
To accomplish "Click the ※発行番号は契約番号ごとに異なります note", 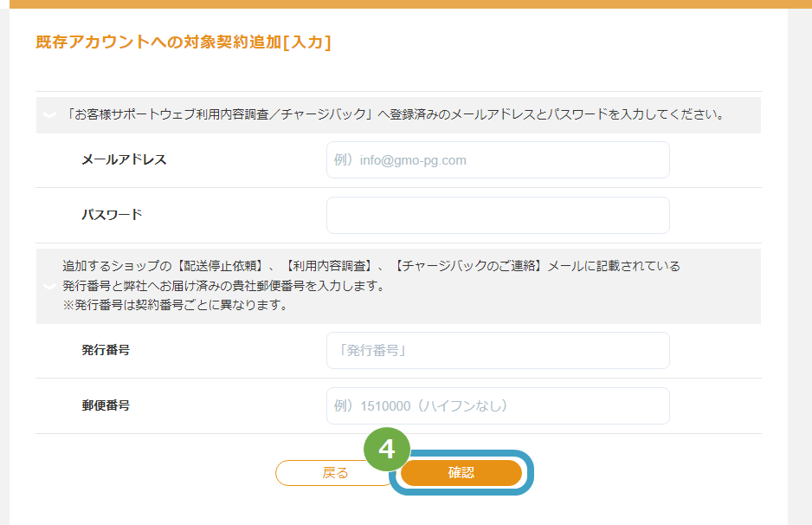I will (176, 305).
